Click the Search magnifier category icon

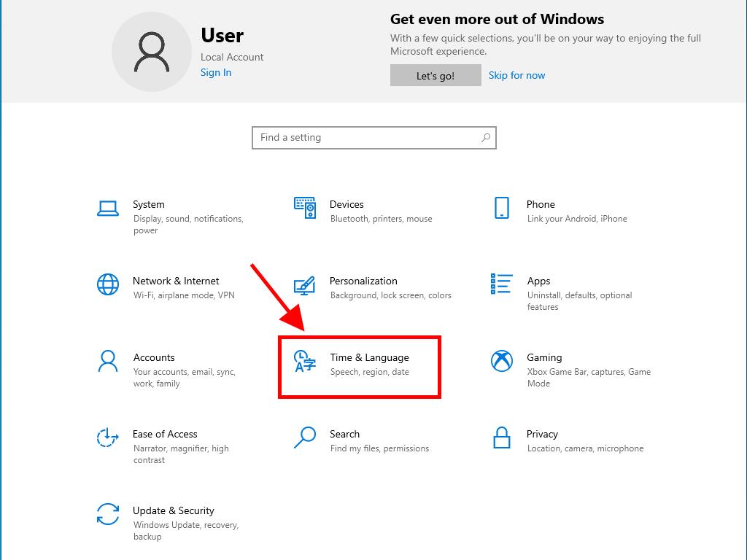click(x=304, y=437)
